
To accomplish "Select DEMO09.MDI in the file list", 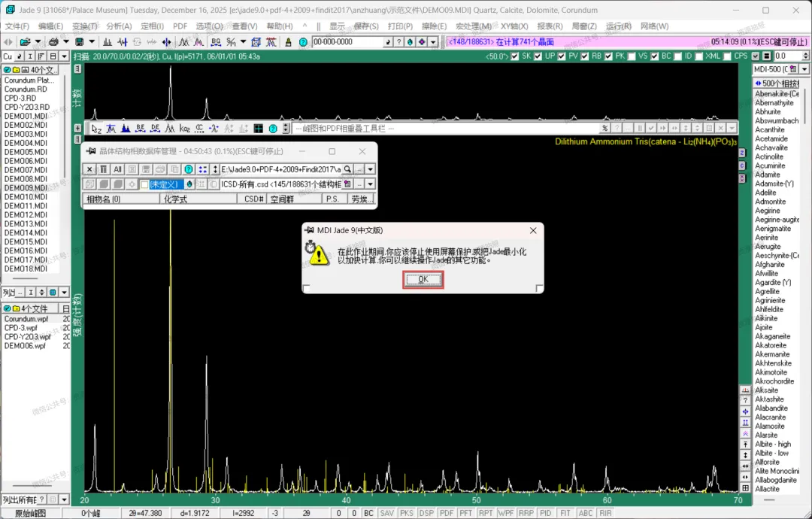I will 26,187.
